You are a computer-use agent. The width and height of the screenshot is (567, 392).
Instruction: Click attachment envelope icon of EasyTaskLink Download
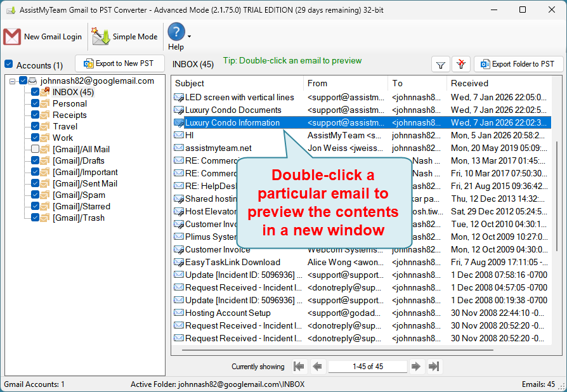[179, 262]
